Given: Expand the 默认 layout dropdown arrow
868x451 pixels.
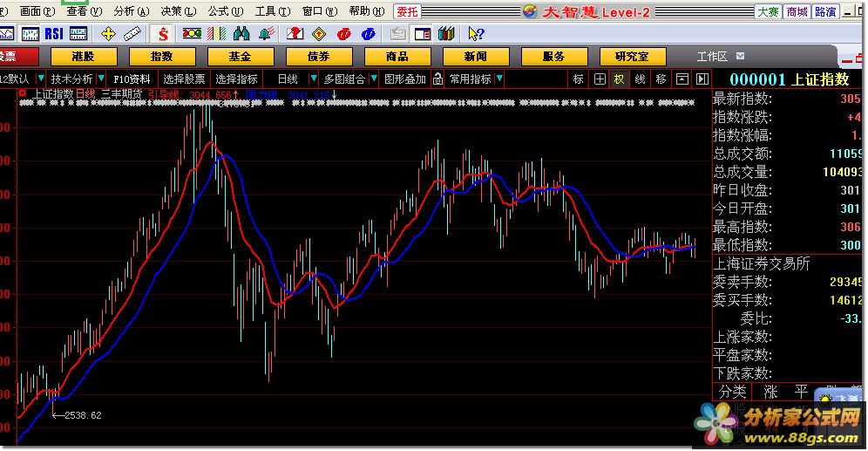Looking at the screenshot, I should [x=40, y=79].
